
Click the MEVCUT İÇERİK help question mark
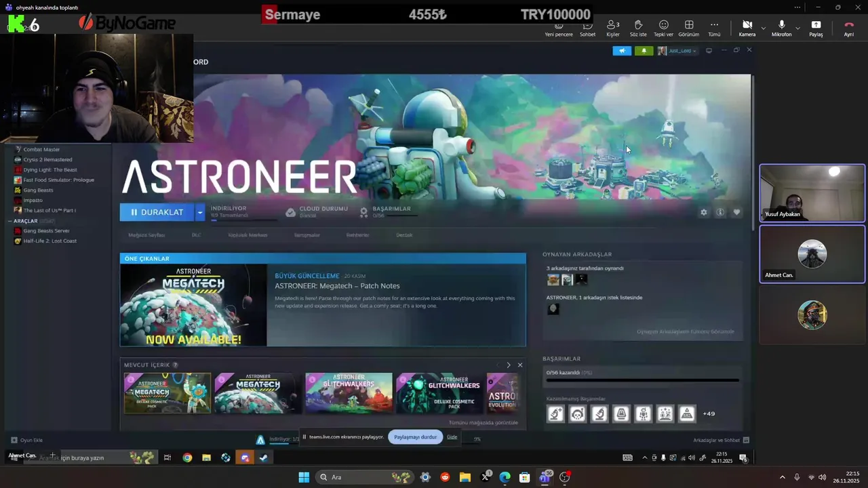coord(175,365)
